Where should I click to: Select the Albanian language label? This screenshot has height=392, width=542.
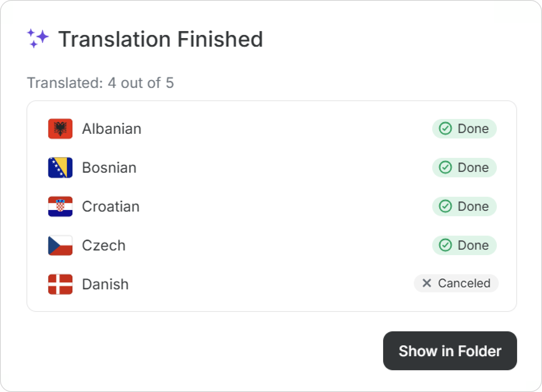pyautogui.click(x=111, y=129)
